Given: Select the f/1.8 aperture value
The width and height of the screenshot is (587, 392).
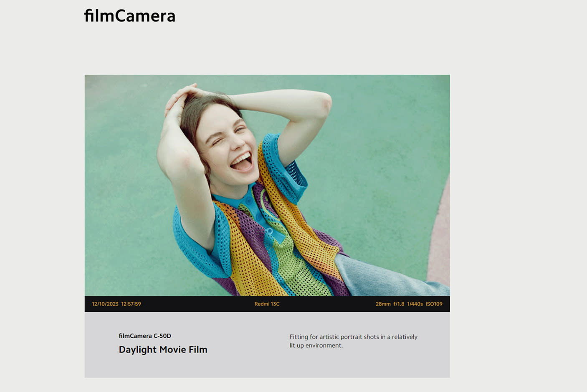Looking at the screenshot, I should [x=399, y=304].
